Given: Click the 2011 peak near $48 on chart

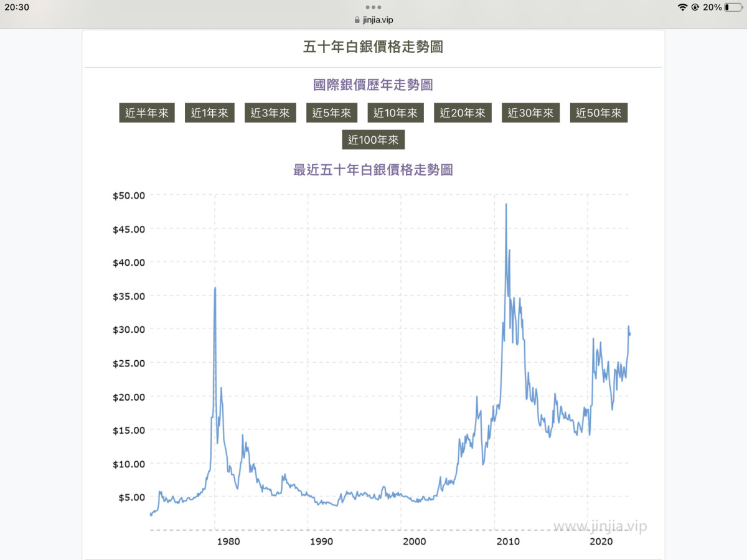Looking at the screenshot, I should 506,205.
